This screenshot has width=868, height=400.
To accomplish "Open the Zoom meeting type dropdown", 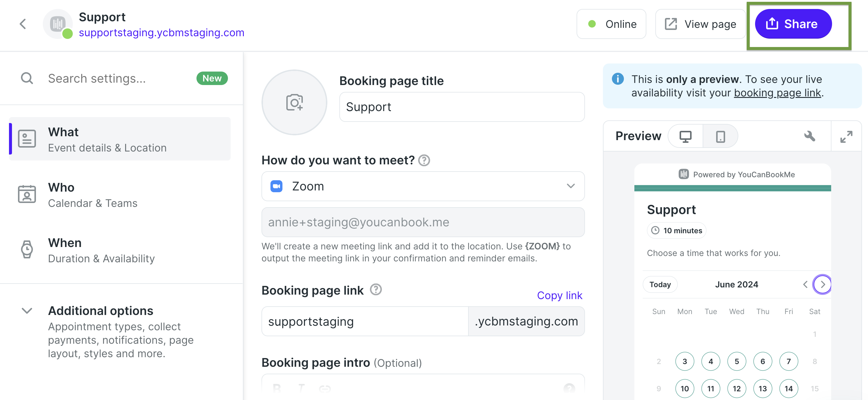I will [x=423, y=186].
